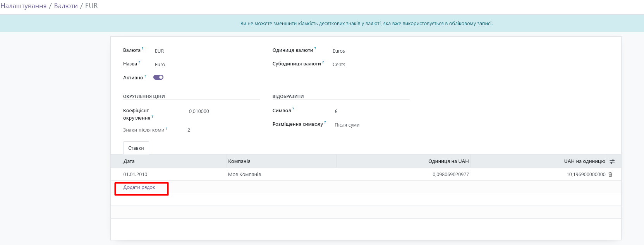Screen dimensions: 644x245
Task: Click help icon next to Валюта label
Action: point(143,49)
